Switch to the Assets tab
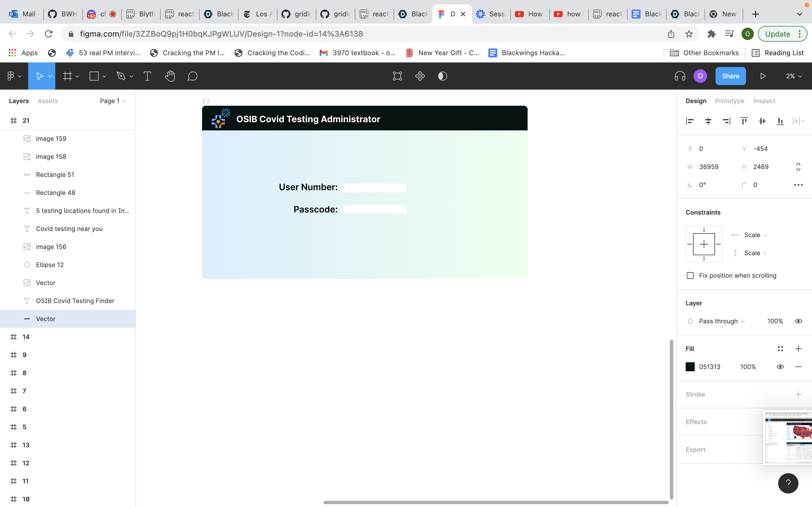 coord(48,101)
